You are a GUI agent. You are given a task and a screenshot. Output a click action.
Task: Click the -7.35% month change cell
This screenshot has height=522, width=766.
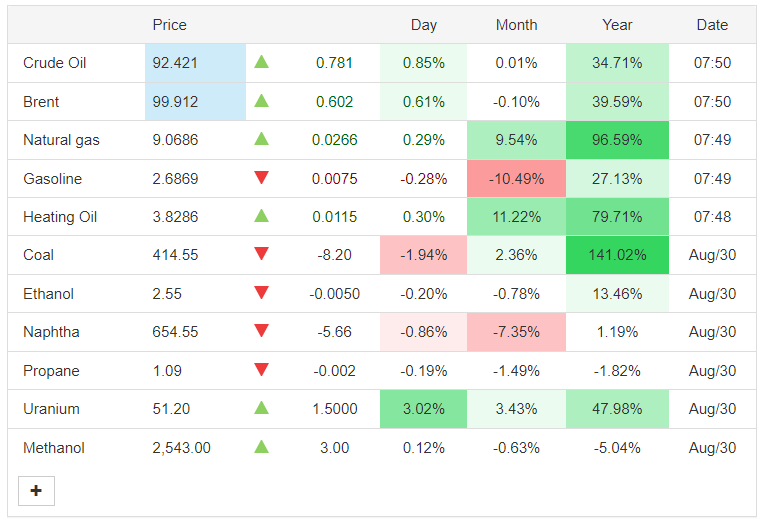[516, 332]
